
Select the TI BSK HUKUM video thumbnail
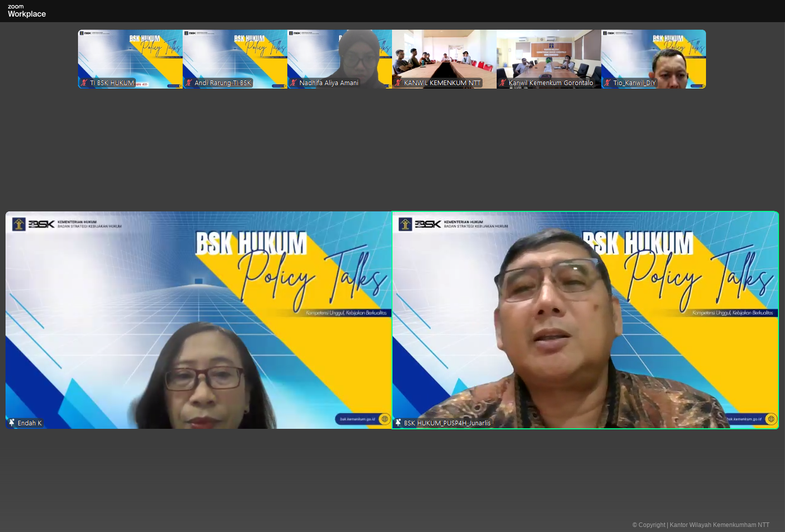[x=130, y=55]
